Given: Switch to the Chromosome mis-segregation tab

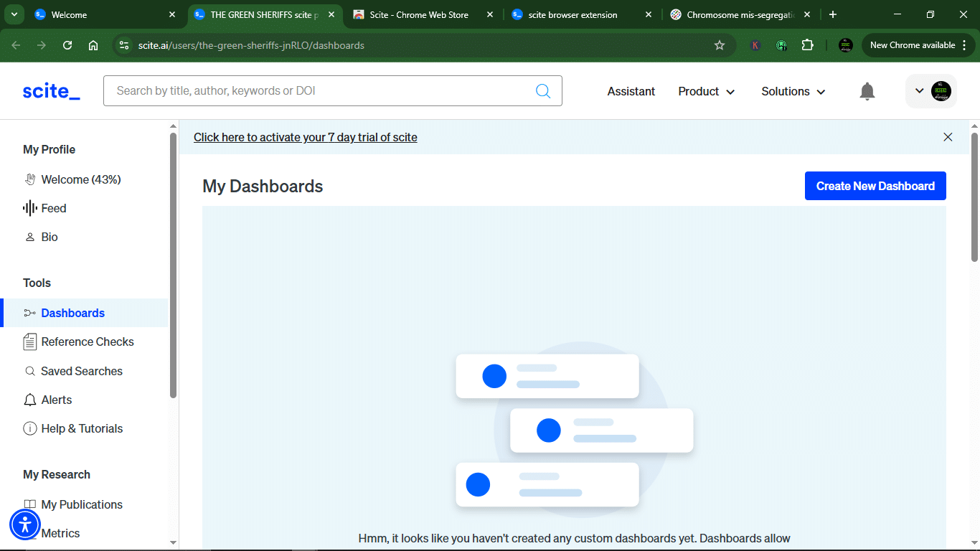Looking at the screenshot, I should [741, 14].
